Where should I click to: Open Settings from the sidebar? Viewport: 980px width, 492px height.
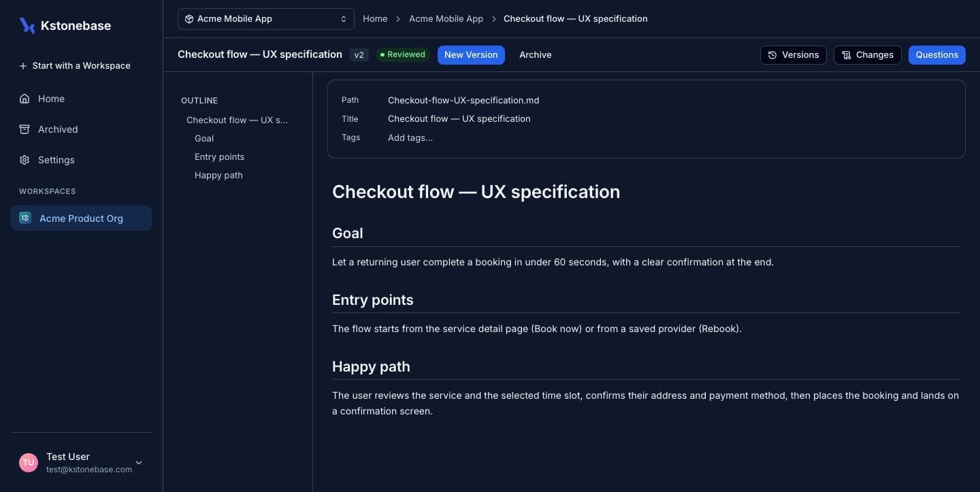tap(81, 160)
